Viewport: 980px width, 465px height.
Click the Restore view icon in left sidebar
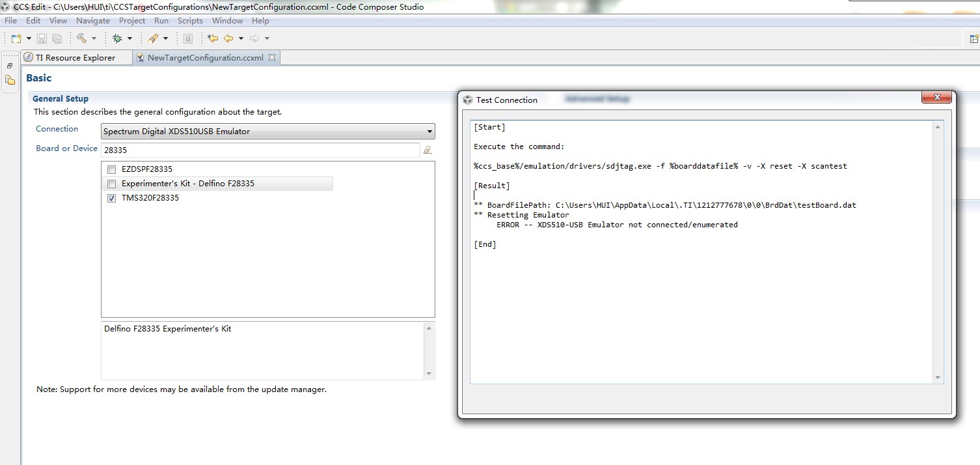click(x=10, y=66)
